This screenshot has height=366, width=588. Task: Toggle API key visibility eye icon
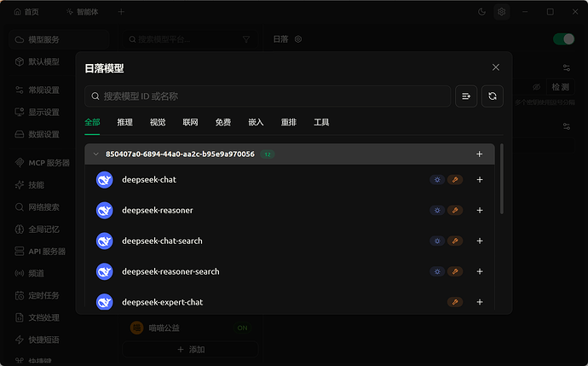(x=537, y=87)
